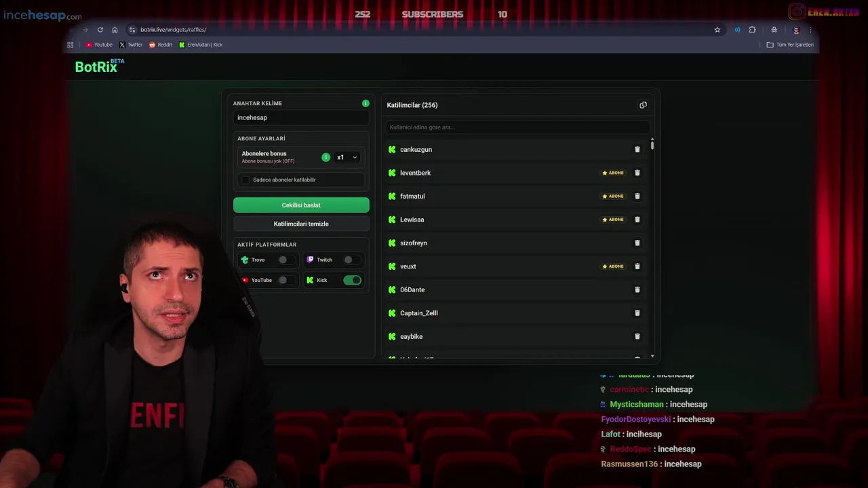Enable YouTube platform switch
Screen dimensions: 868x488
click(x=286, y=280)
